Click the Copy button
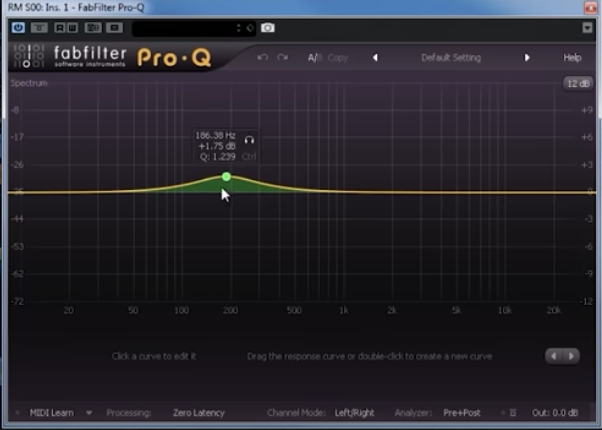 click(338, 58)
